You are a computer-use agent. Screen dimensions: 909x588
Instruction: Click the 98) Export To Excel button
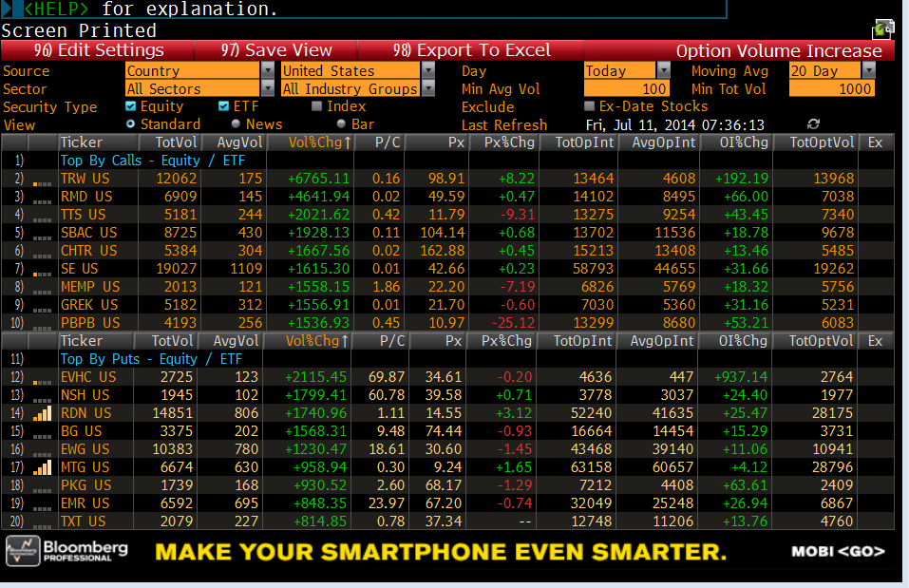(471, 50)
